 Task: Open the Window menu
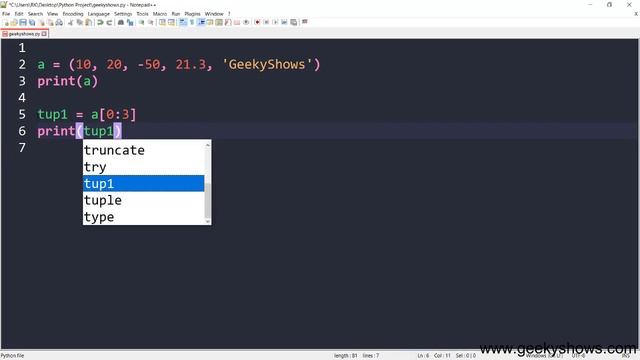(x=214, y=14)
